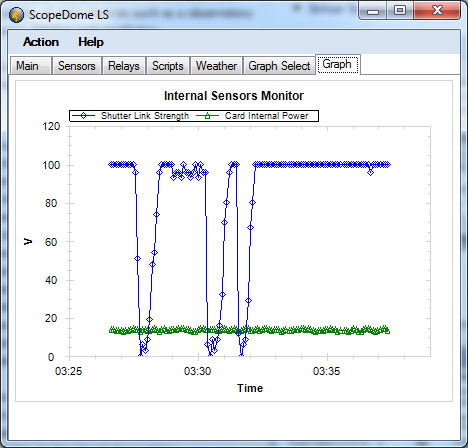The width and height of the screenshot is (468, 448).
Task: Switch to the Sensors tab
Action: 77,66
